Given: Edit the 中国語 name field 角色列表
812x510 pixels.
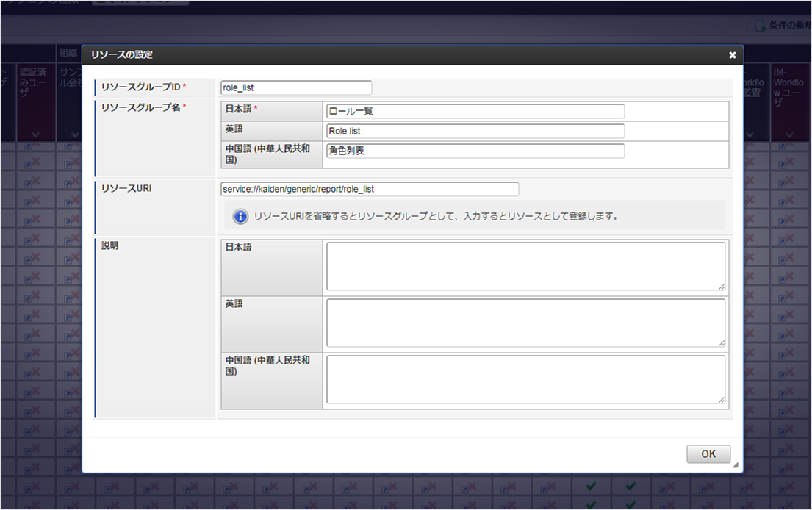Looking at the screenshot, I should pos(475,151).
